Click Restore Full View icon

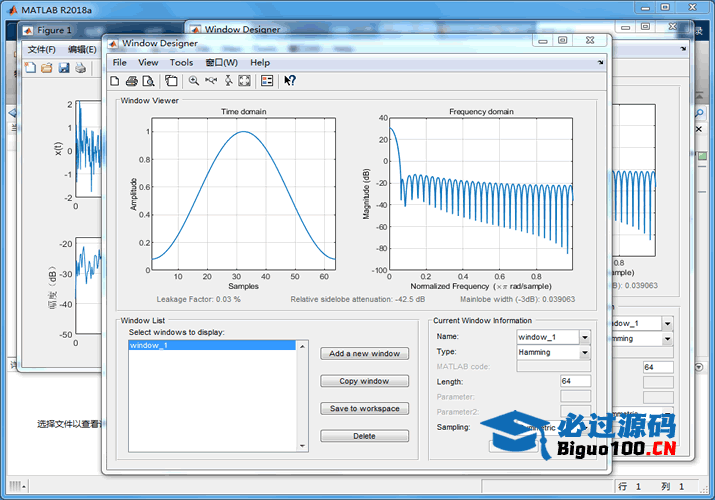244,81
